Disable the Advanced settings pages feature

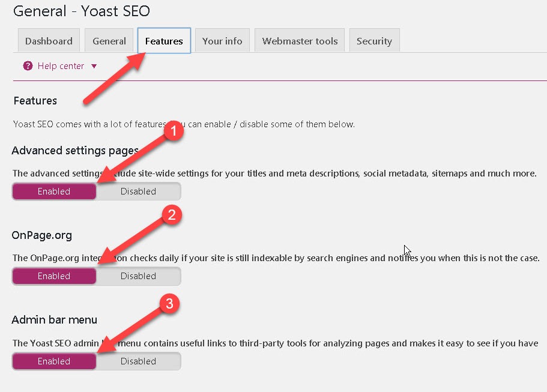pos(138,191)
